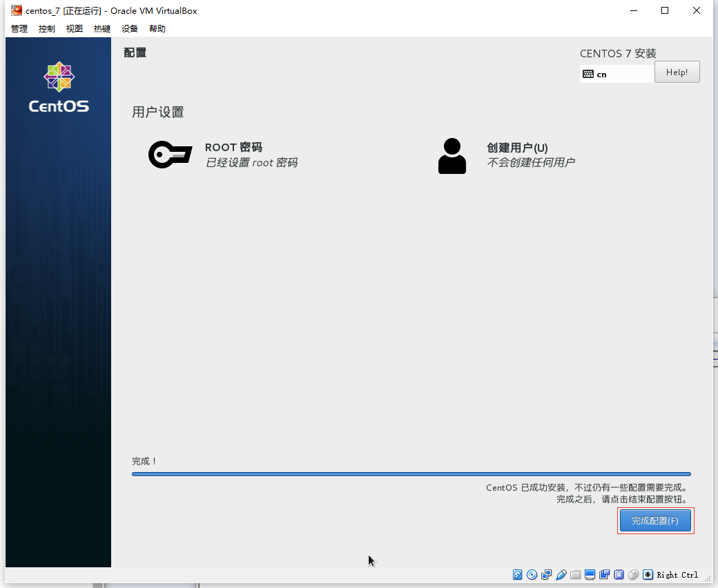Open the USB devices status icon

click(x=561, y=575)
